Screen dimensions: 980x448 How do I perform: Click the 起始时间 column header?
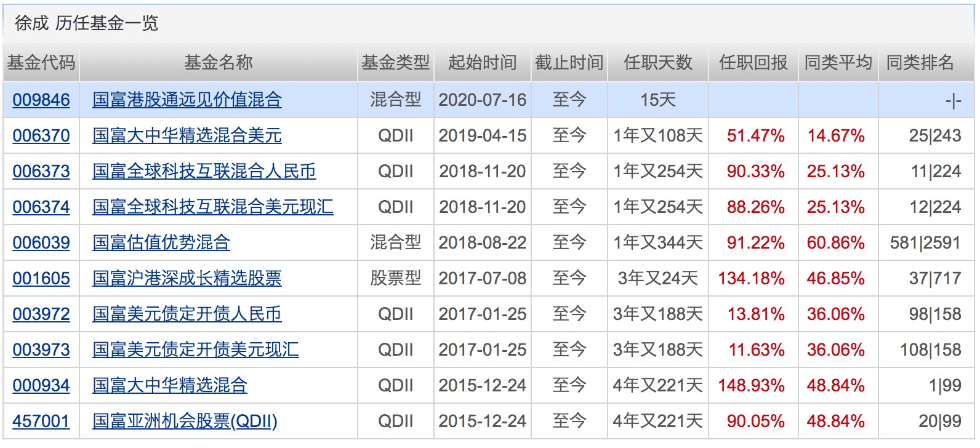pos(483,63)
